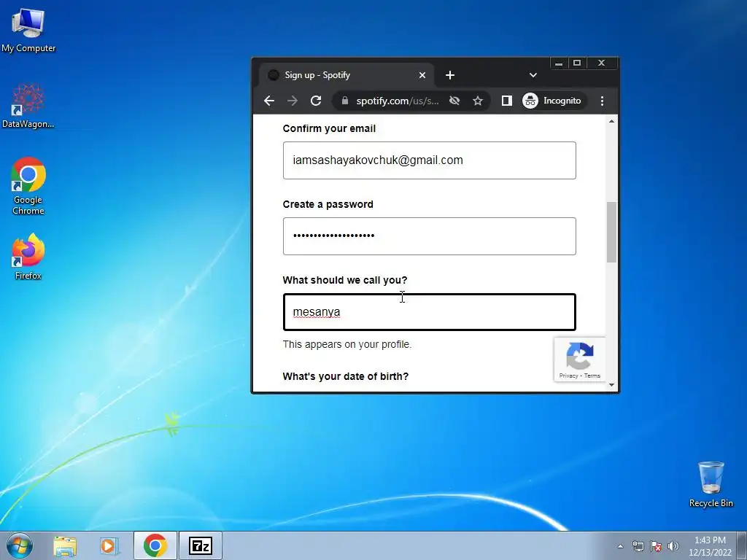Click the spotify.com address bar
The height and width of the screenshot is (560, 747).
(x=398, y=101)
